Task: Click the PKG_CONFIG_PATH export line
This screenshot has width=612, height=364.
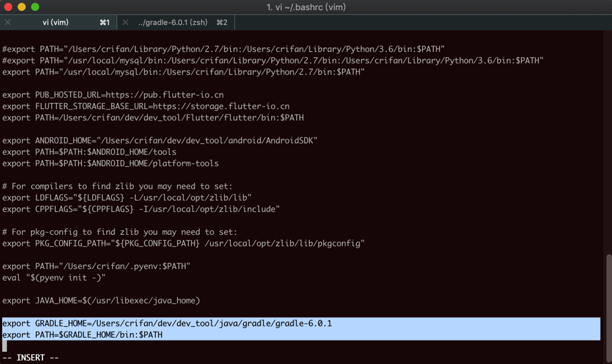Action: 183,244
